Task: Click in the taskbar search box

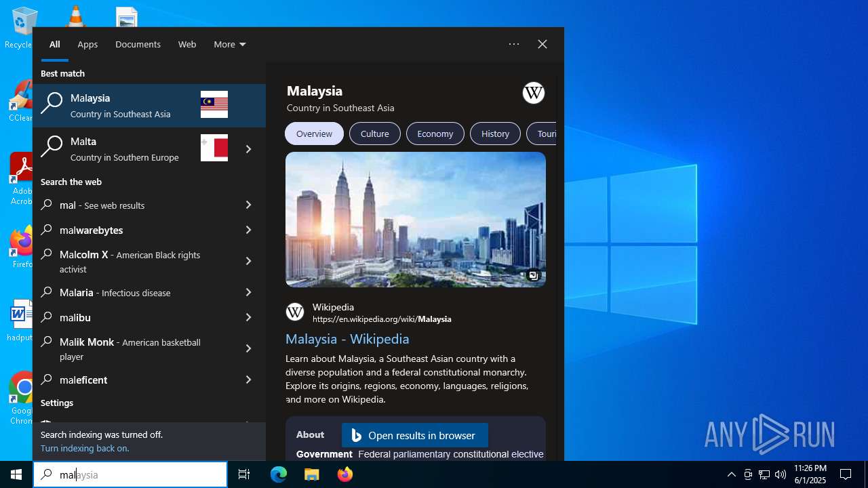Action: click(x=130, y=474)
